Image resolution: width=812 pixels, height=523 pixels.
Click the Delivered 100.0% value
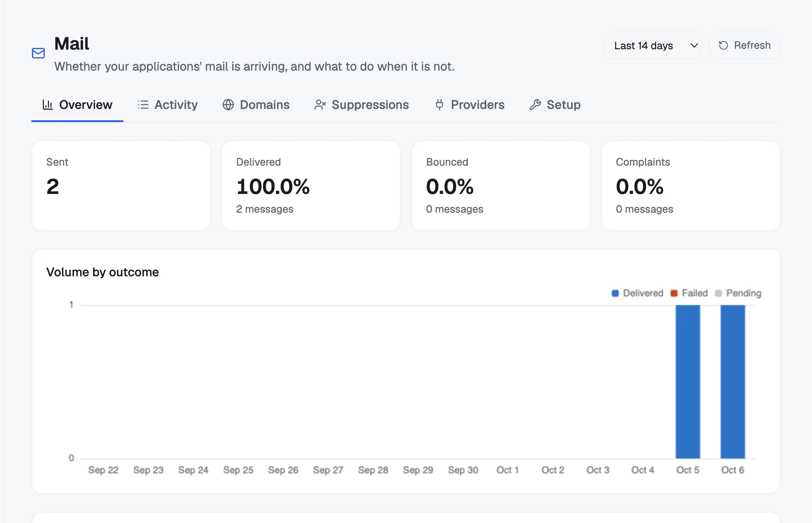[x=273, y=187]
